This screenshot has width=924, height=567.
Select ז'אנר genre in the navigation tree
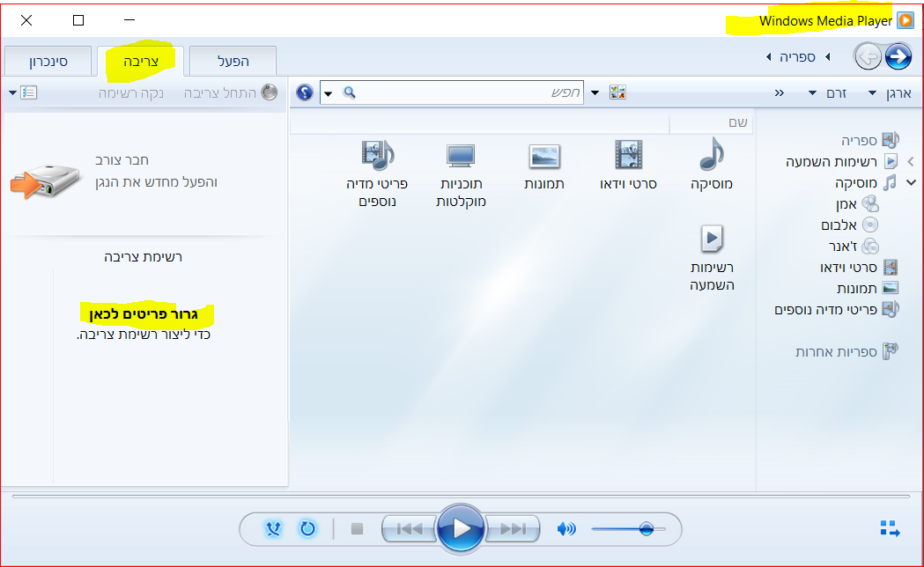[854, 247]
